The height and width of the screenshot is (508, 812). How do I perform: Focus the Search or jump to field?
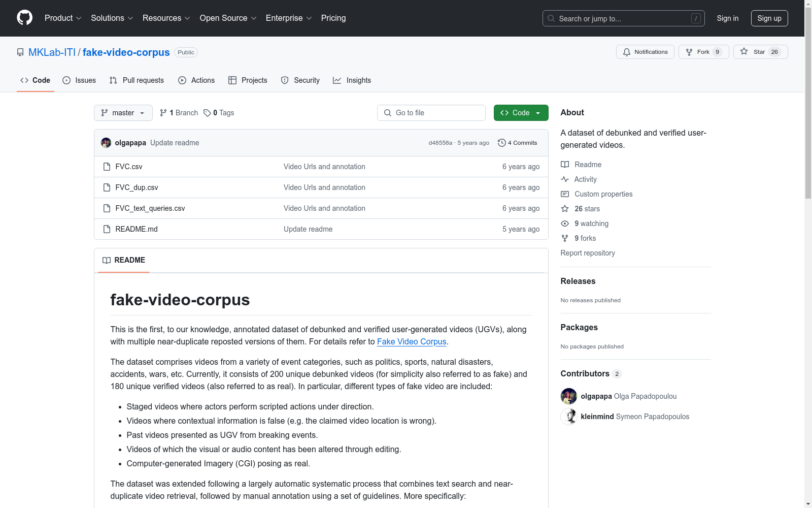click(x=624, y=18)
